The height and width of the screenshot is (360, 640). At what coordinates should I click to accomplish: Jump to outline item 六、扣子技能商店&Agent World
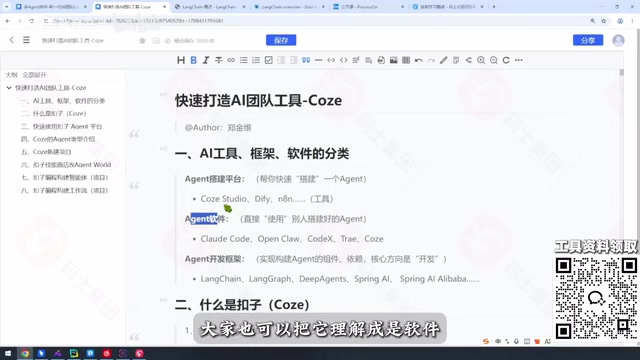(x=66, y=165)
